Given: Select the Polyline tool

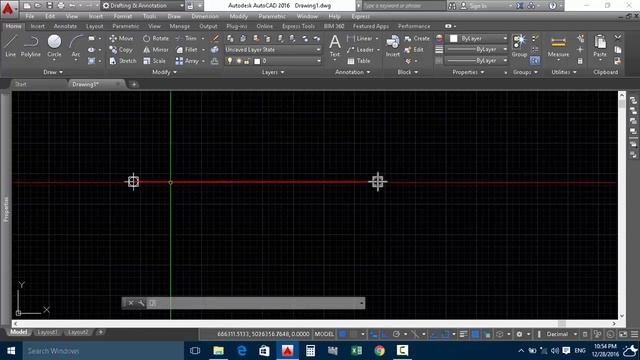Looking at the screenshot, I should pyautogui.click(x=31, y=46).
